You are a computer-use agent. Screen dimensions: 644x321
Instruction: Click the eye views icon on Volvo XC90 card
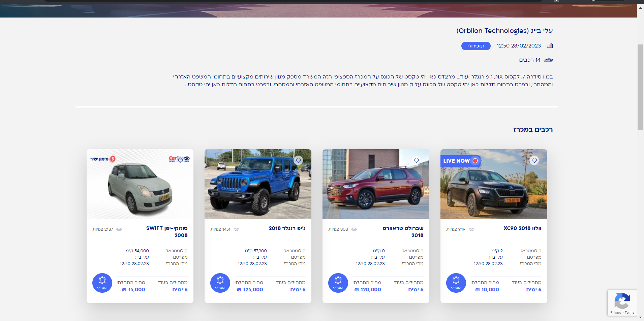pyautogui.click(x=472, y=229)
